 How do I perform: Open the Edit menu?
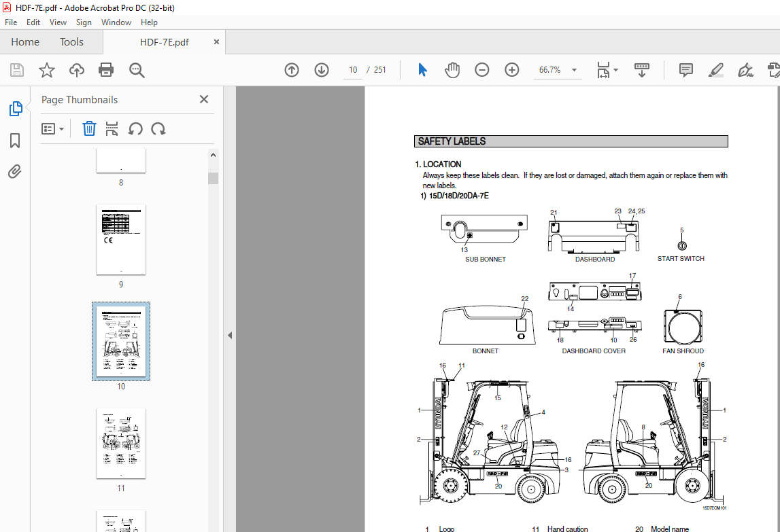(x=33, y=22)
